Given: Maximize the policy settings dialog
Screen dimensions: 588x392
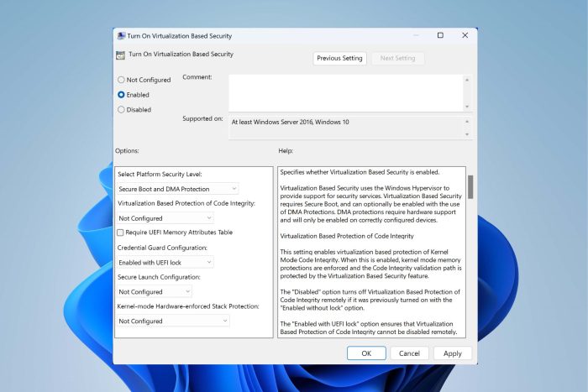Looking at the screenshot, I should [x=440, y=35].
